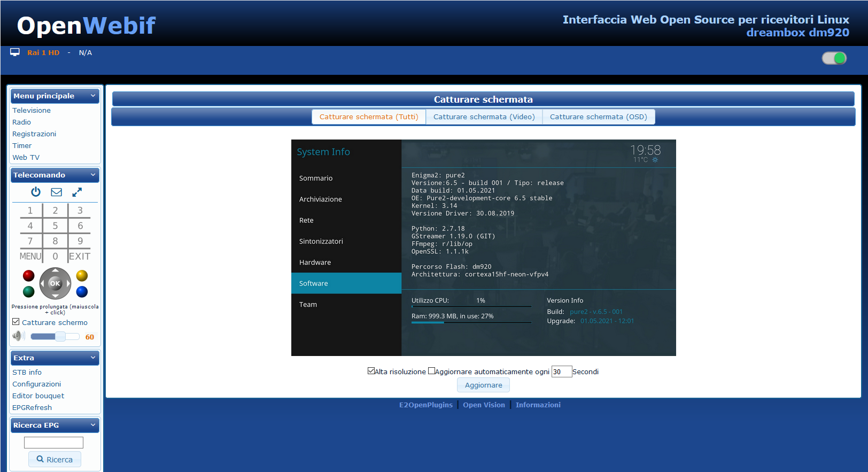Click the captured System Info screenshot
This screenshot has height=472, width=868.
(x=484, y=247)
